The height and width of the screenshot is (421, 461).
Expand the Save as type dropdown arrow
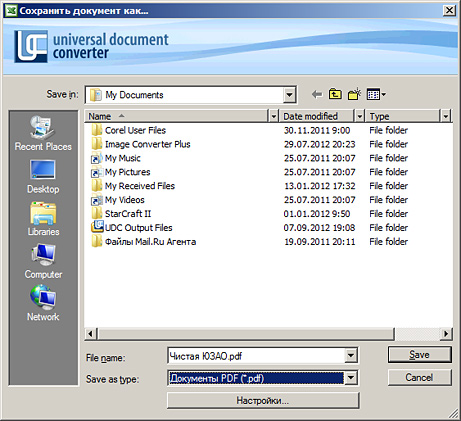pyautogui.click(x=351, y=378)
